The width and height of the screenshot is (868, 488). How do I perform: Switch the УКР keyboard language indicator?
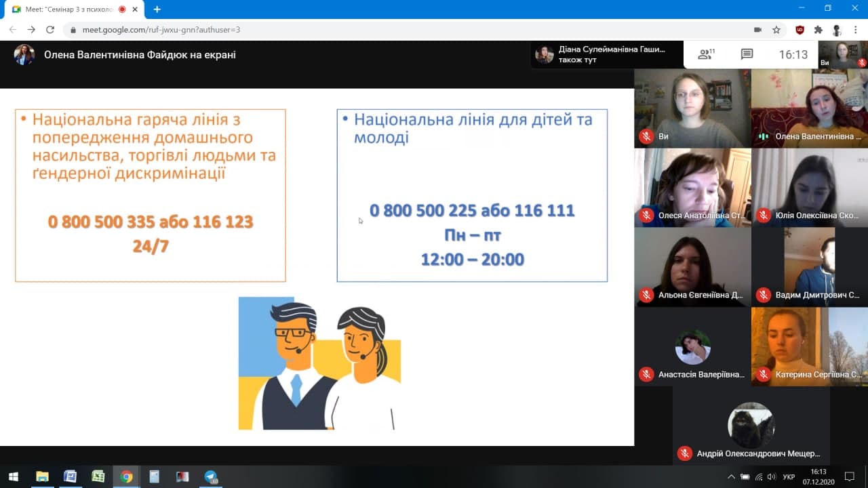(789, 476)
